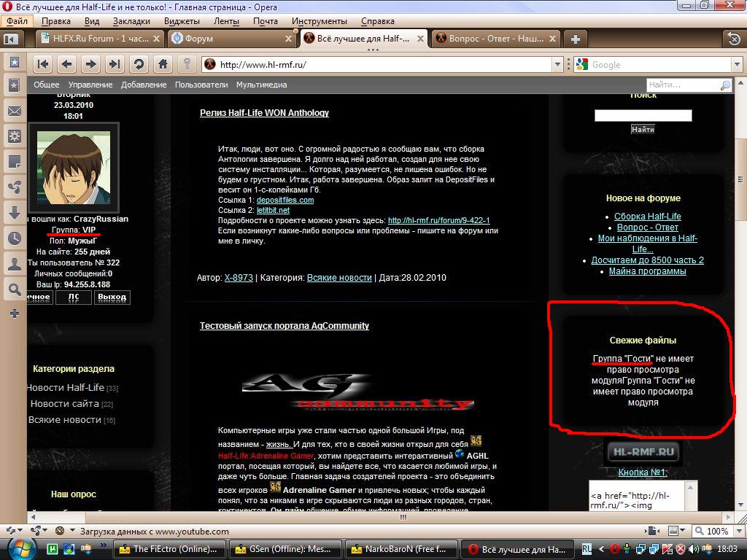Screen dimensions: 747x560
Task: Open the Новости сайта category
Action: point(65,404)
